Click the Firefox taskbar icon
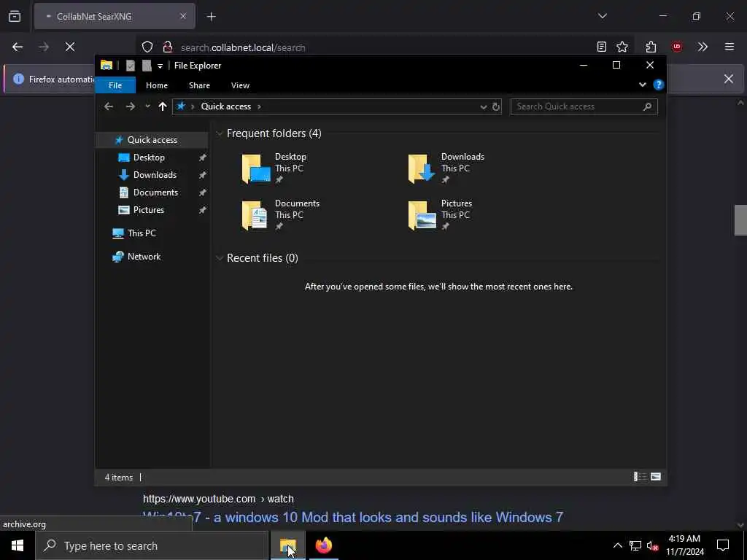Image resolution: width=747 pixels, height=560 pixels. pyautogui.click(x=323, y=545)
